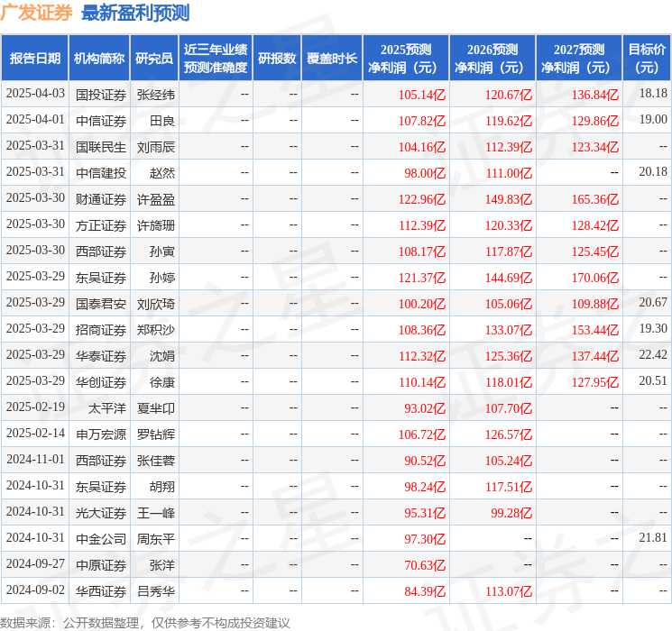Select date cell 2025-04-01
The width and height of the screenshot is (672, 631).
click(x=35, y=120)
